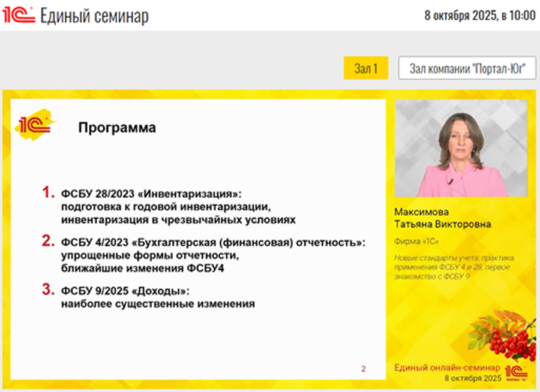Click the red number 2 list marker

[x=48, y=241]
